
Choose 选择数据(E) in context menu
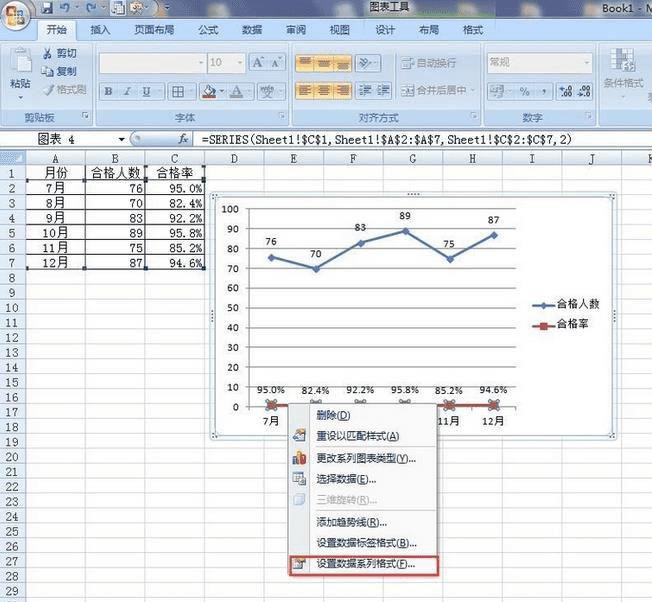click(363, 479)
